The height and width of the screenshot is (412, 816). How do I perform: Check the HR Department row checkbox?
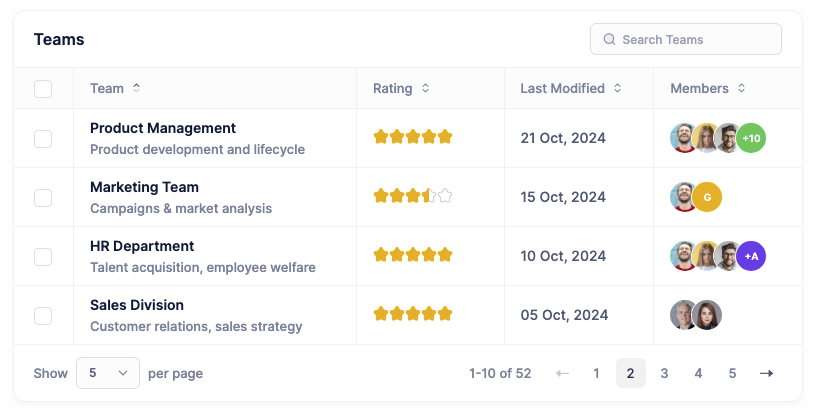[x=43, y=257]
